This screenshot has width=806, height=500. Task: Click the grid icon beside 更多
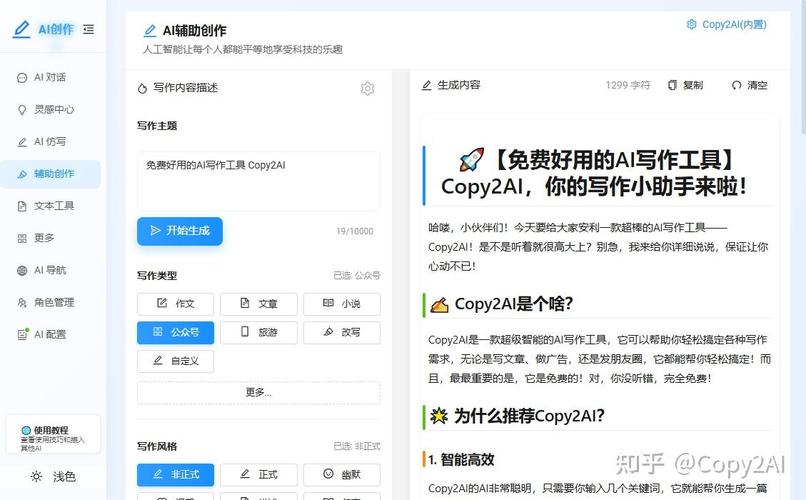click(22, 238)
